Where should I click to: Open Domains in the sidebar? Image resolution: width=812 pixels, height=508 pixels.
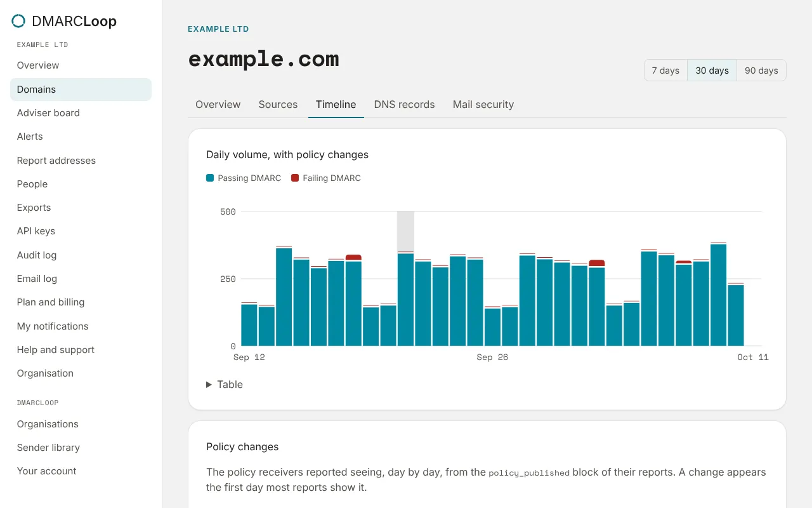click(x=81, y=90)
